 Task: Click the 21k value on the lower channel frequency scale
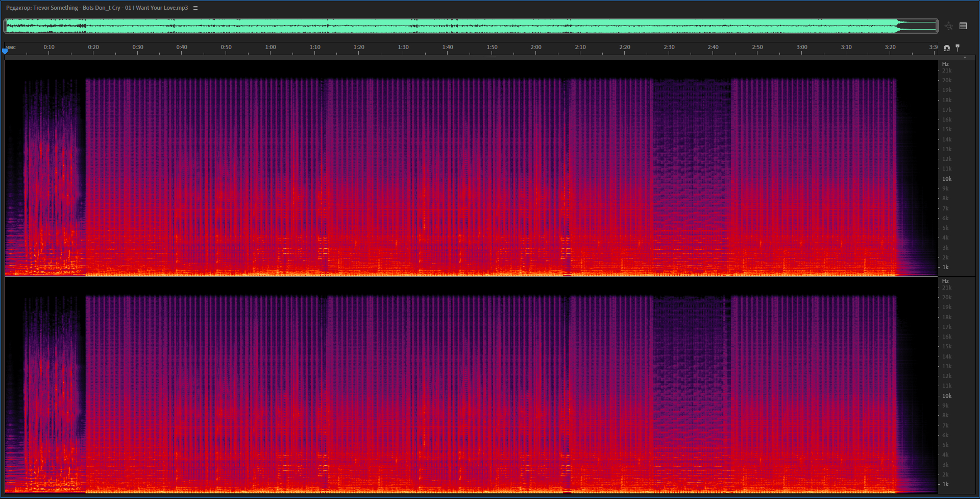pyautogui.click(x=947, y=288)
